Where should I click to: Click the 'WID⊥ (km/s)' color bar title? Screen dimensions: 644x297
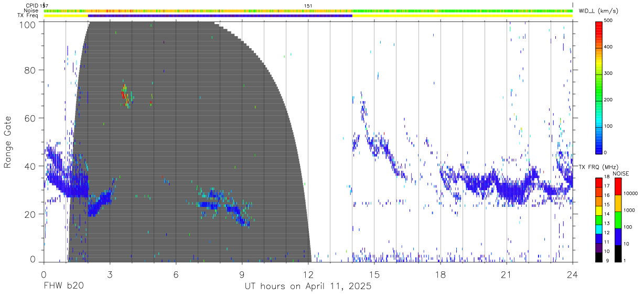coord(598,11)
